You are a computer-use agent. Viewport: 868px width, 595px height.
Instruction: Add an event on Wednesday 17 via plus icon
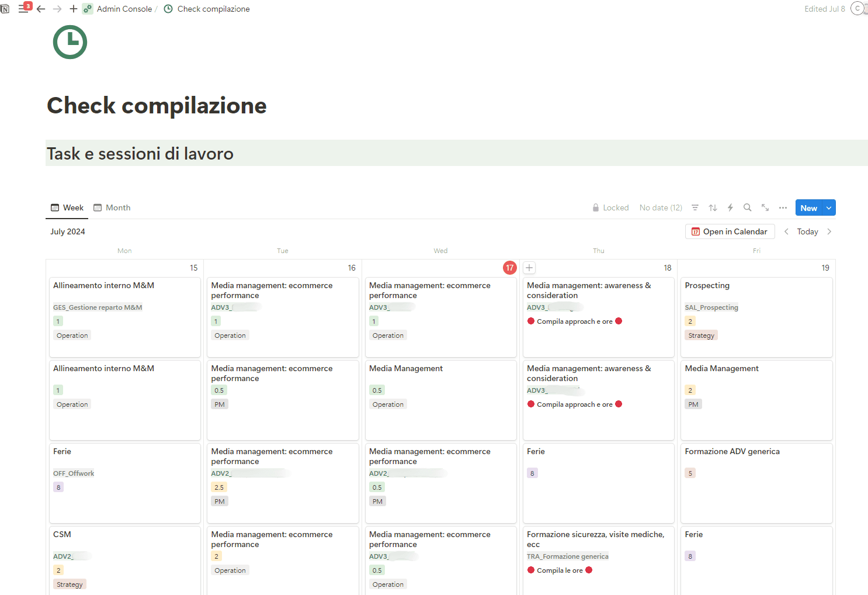click(x=529, y=267)
